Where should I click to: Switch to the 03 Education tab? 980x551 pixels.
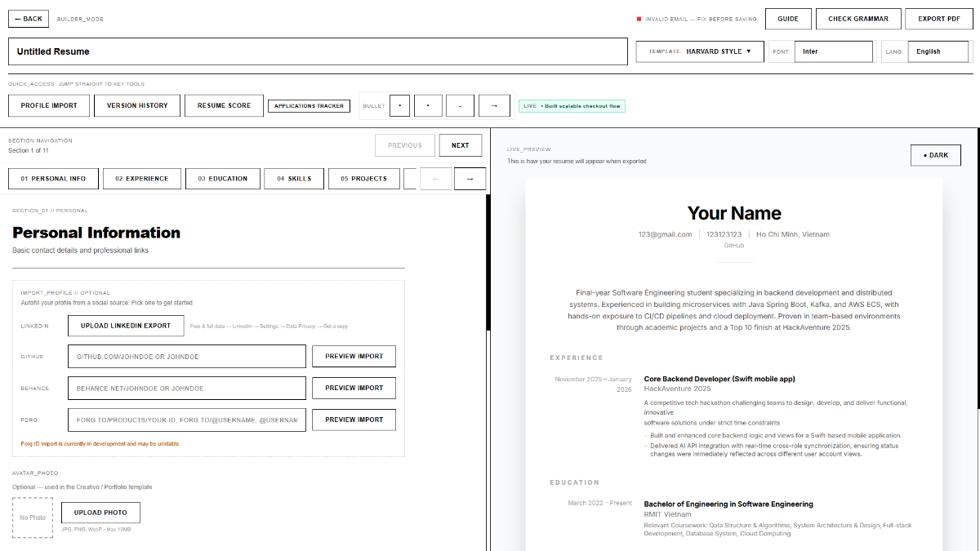pyautogui.click(x=223, y=179)
